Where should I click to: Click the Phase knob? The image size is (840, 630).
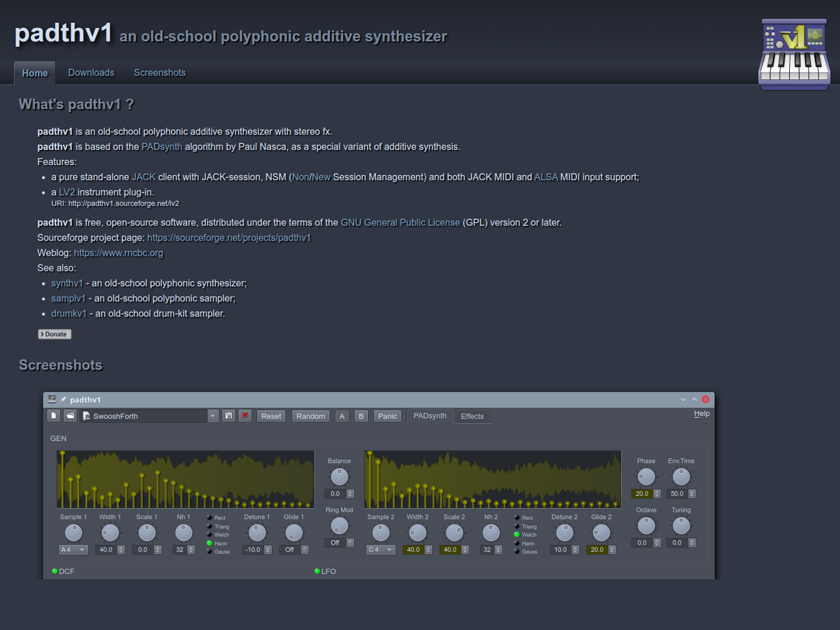(x=646, y=477)
